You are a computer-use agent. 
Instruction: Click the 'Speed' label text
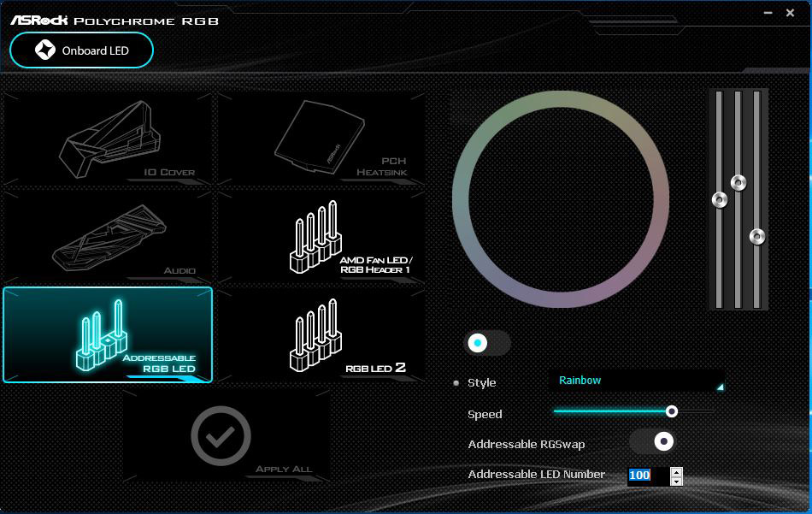[485, 415]
